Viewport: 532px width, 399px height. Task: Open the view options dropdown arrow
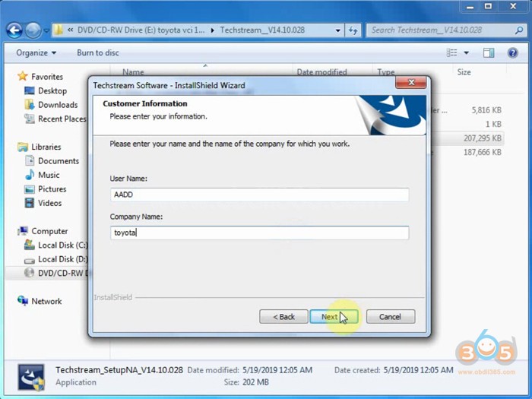click(466, 52)
